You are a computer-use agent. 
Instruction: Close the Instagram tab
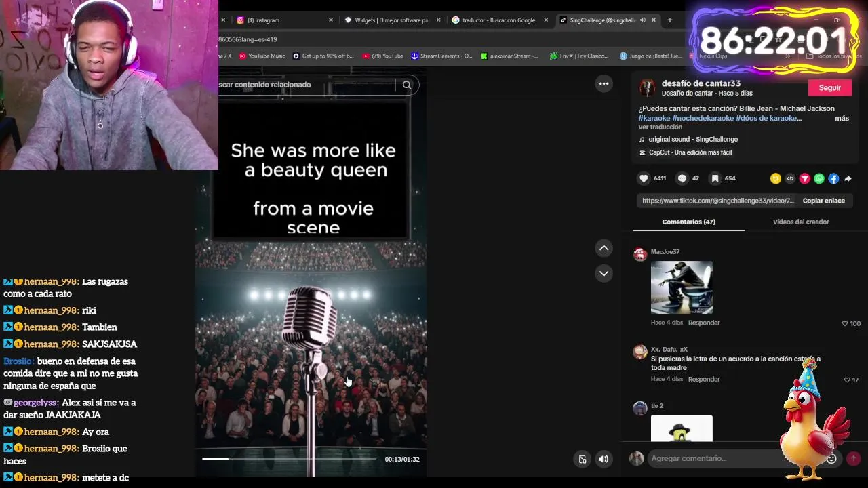pyautogui.click(x=331, y=20)
